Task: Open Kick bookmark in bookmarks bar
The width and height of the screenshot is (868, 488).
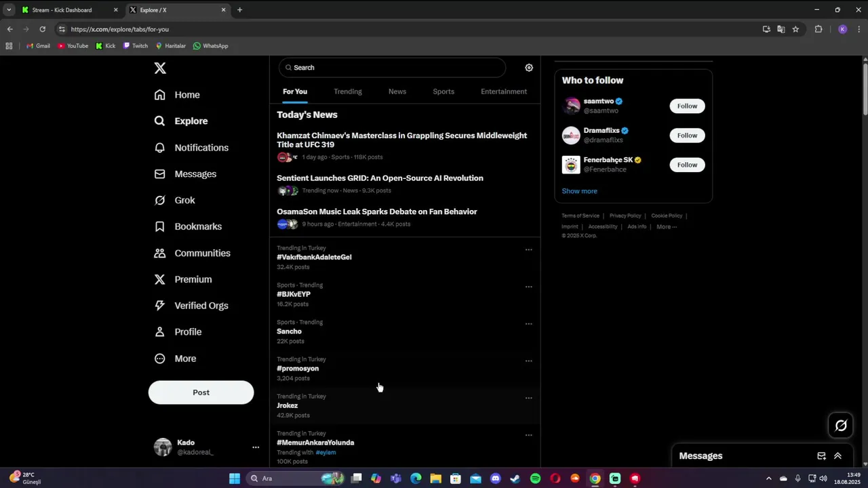Action: pos(105,46)
